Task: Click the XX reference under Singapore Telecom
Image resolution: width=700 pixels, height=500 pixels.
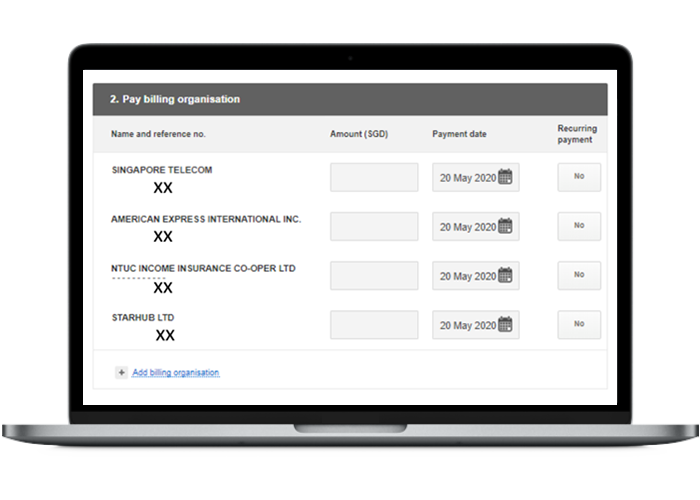Action: pyautogui.click(x=163, y=188)
